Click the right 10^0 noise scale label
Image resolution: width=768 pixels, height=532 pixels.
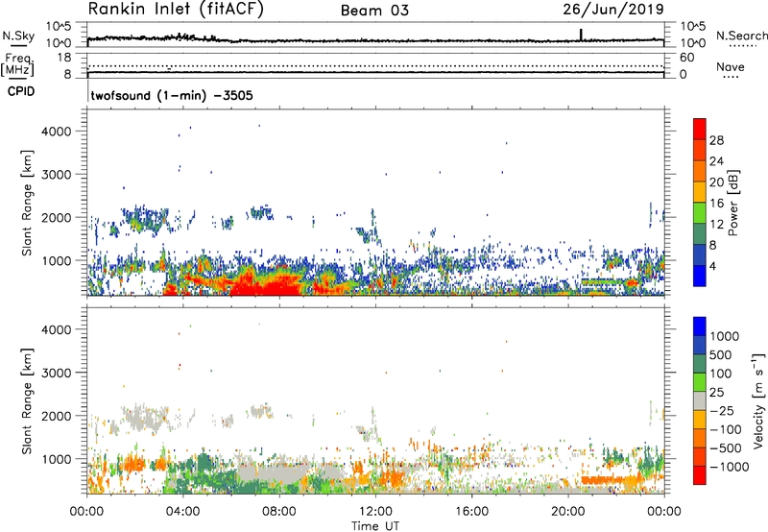point(692,43)
